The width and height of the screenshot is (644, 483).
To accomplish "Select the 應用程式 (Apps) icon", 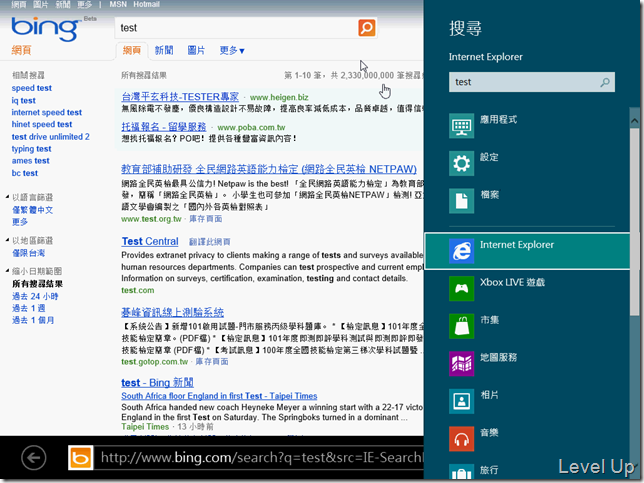I will pos(462,126).
